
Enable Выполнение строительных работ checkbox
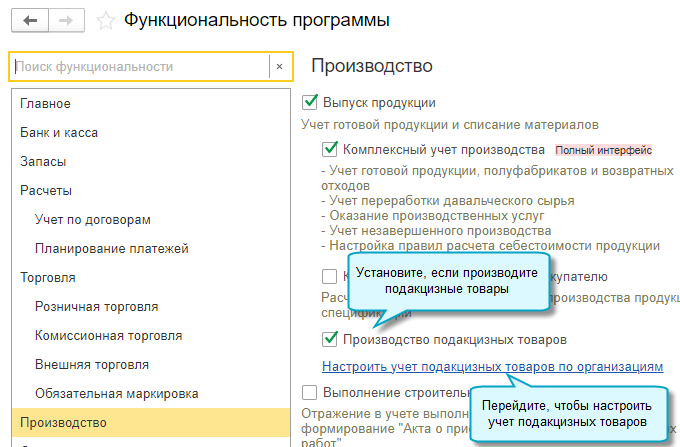coord(309,393)
